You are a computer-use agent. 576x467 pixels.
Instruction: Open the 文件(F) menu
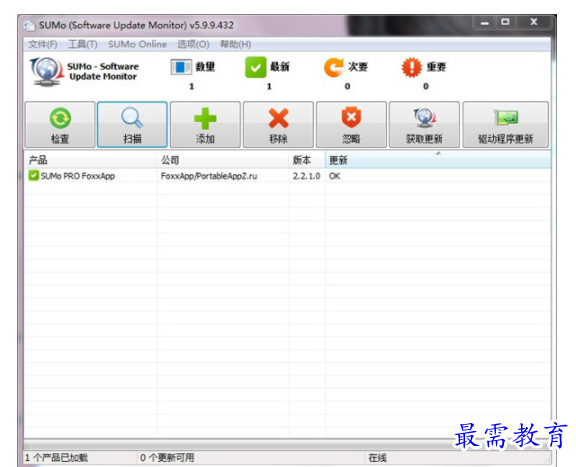(43, 44)
